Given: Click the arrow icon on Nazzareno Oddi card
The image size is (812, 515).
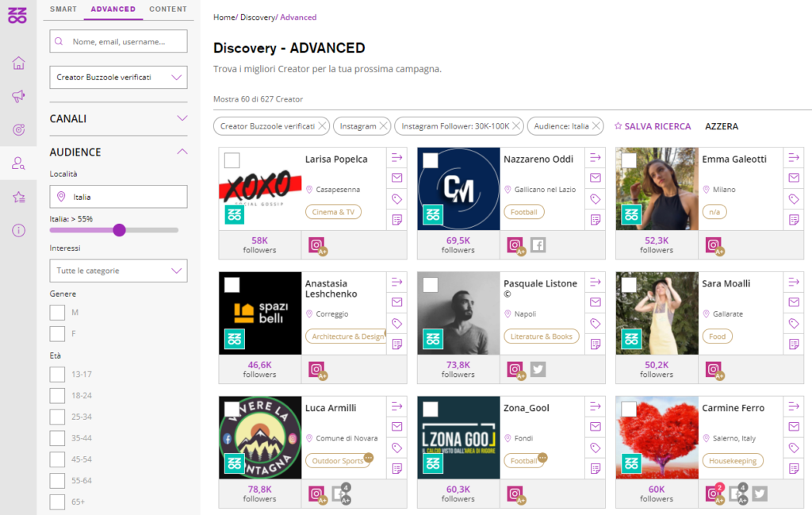Looking at the screenshot, I should coord(596,157).
